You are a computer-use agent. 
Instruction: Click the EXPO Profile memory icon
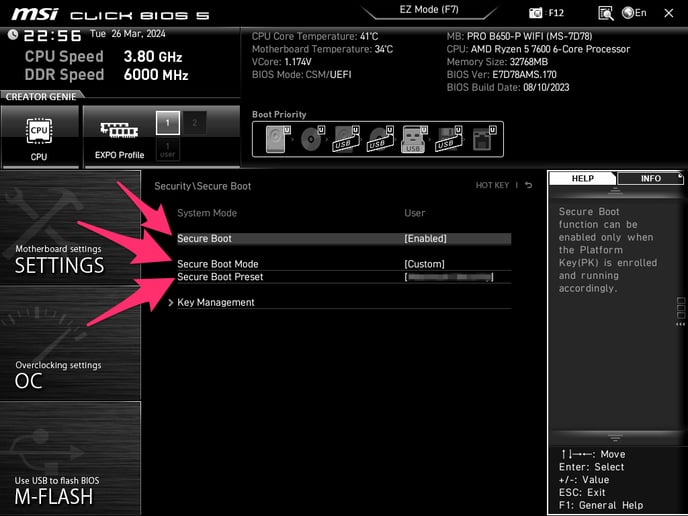pos(119,130)
